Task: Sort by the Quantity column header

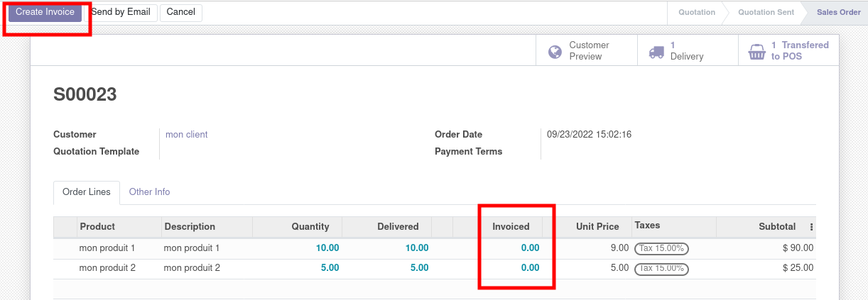Action: [297, 226]
